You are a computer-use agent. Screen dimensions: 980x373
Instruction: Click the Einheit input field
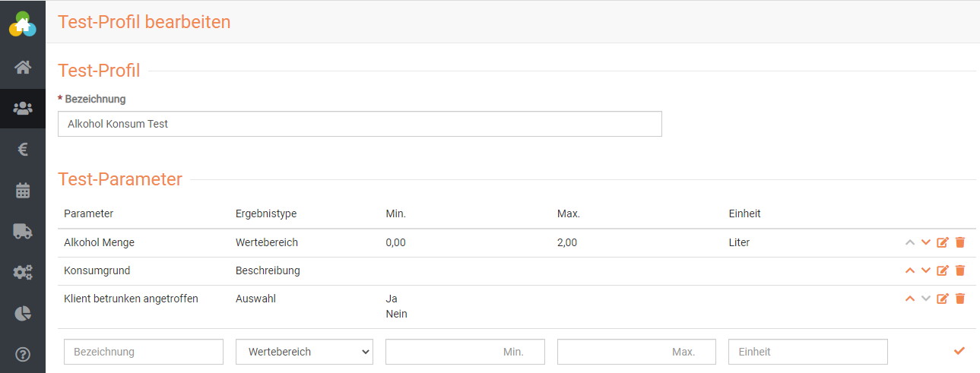coord(807,352)
